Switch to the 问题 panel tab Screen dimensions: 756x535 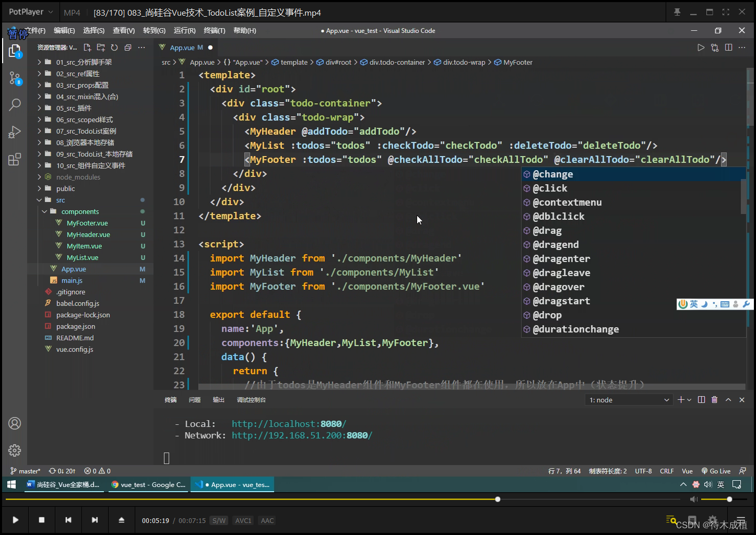click(195, 400)
